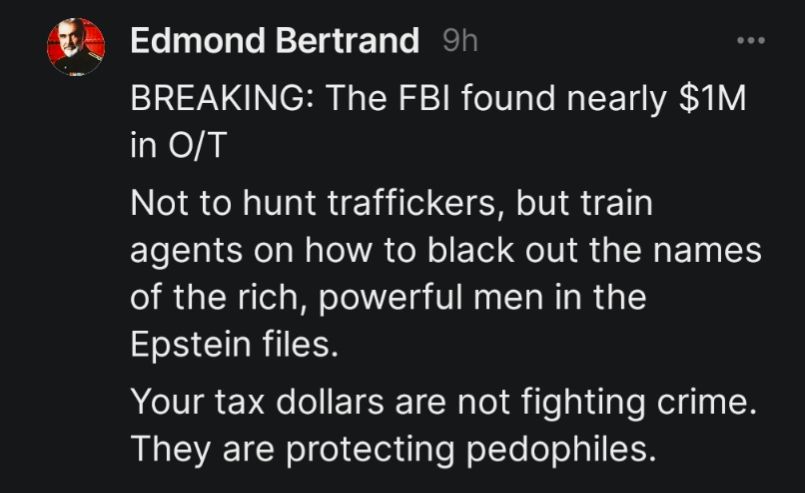Click the word 'found' in first line
This screenshot has height=493, width=805.
click(x=508, y=98)
